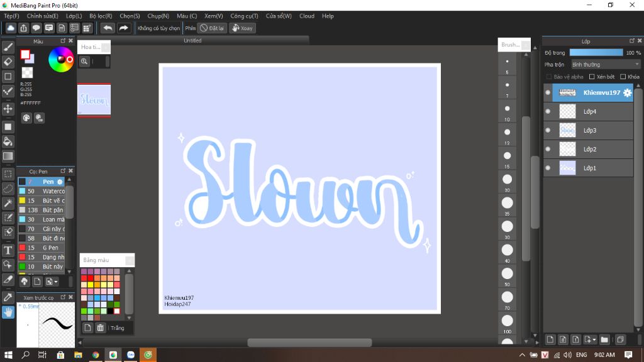Select brush size 30 preset
This screenshot has height=362, width=644.
pos(508,229)
